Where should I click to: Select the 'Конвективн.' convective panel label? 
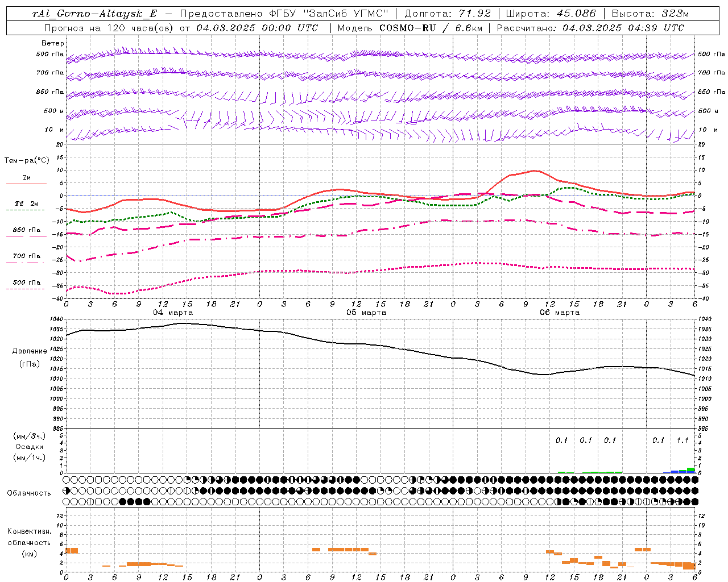[x=29, y=531]
